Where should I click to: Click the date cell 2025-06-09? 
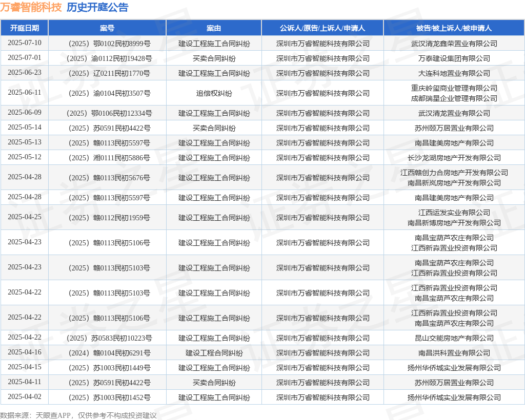[x=25, y=112]
